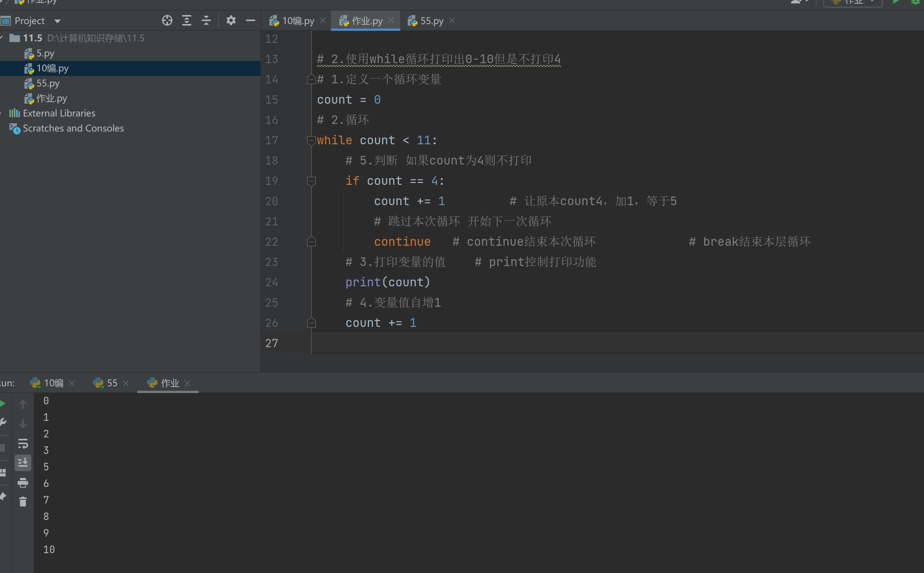Close the 10编.py editor tab

[x=323, y=20]
